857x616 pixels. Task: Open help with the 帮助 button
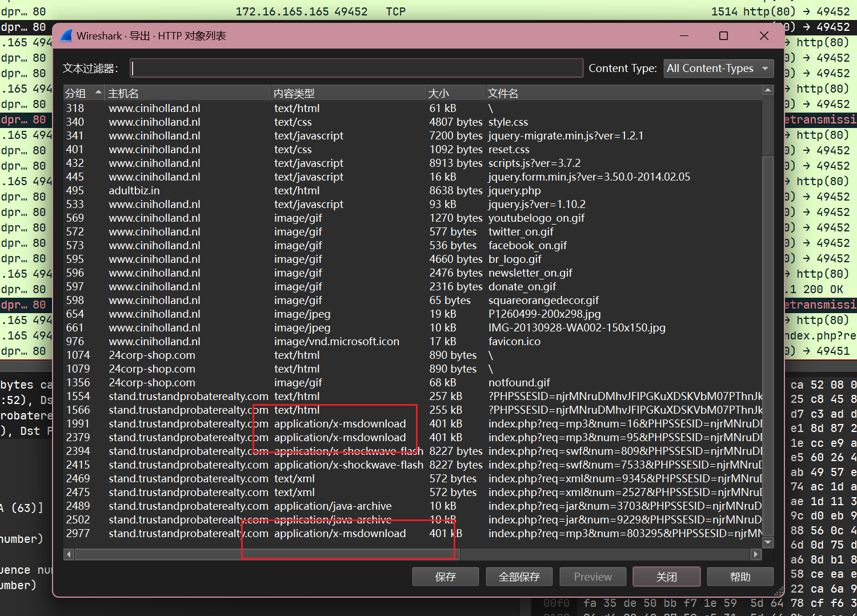[x=740, y=577]
